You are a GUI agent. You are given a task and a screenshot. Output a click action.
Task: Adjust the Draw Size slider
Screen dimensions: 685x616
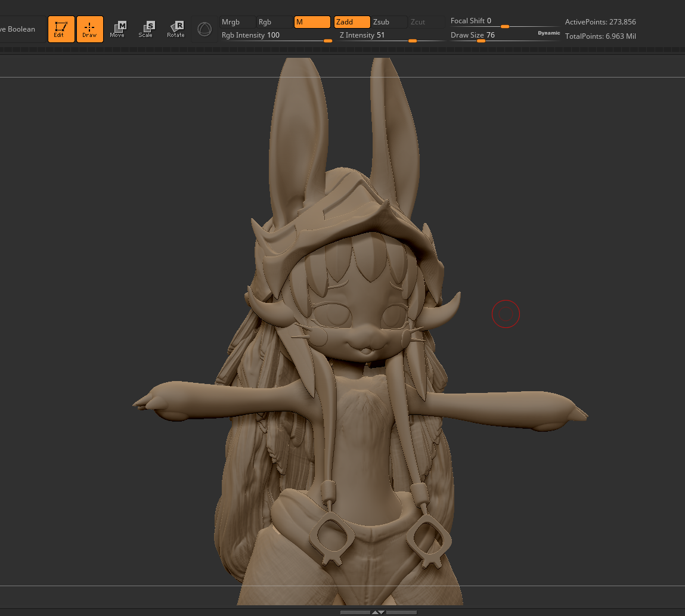(x=492, y=36)
